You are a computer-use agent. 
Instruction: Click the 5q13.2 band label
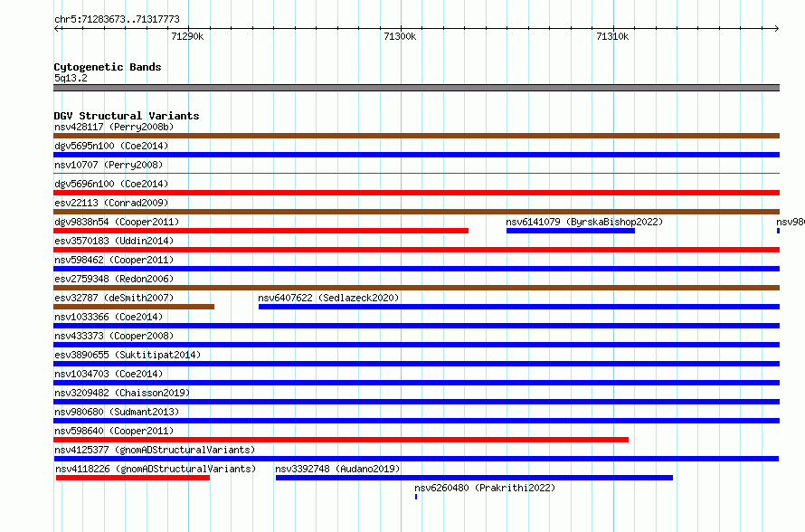pos(71,78)
